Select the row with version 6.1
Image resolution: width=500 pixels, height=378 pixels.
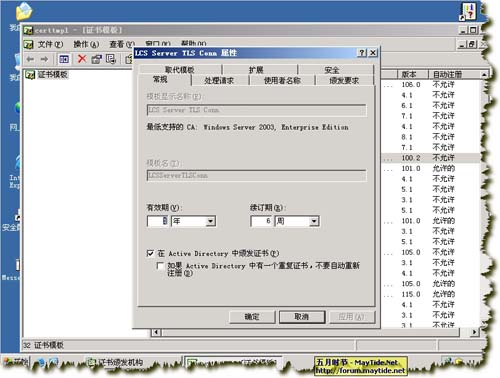(x=430, y=105)
